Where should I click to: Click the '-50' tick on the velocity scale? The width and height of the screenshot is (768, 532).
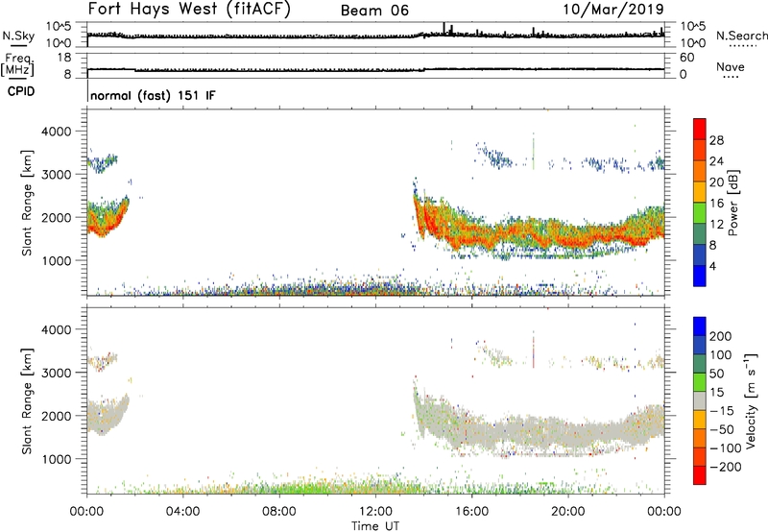coord(722,429)
